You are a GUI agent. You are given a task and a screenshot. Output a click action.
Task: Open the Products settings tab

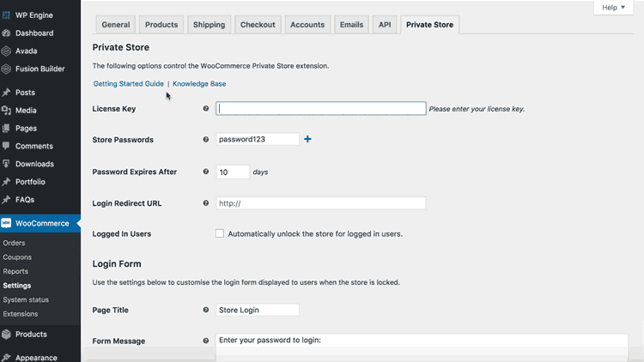pyautogui.click(x=161, y=25)
